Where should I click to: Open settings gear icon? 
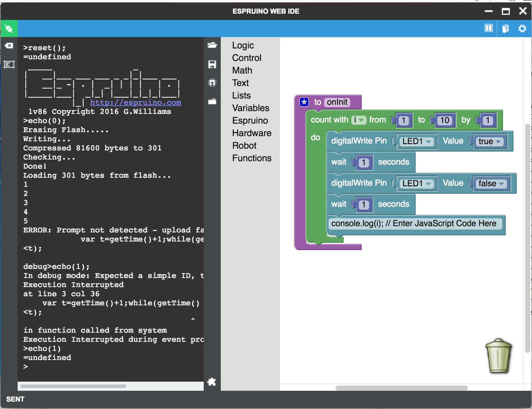[x=522, y=28]
